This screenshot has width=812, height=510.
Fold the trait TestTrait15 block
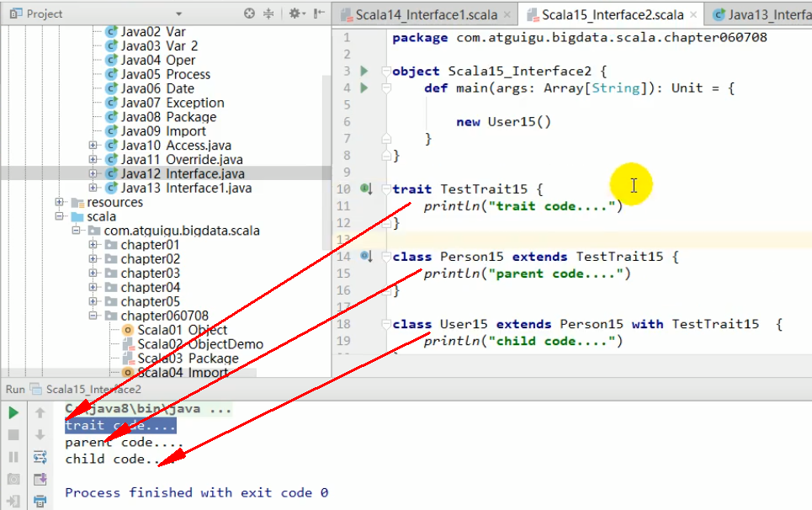pos(385,189)
